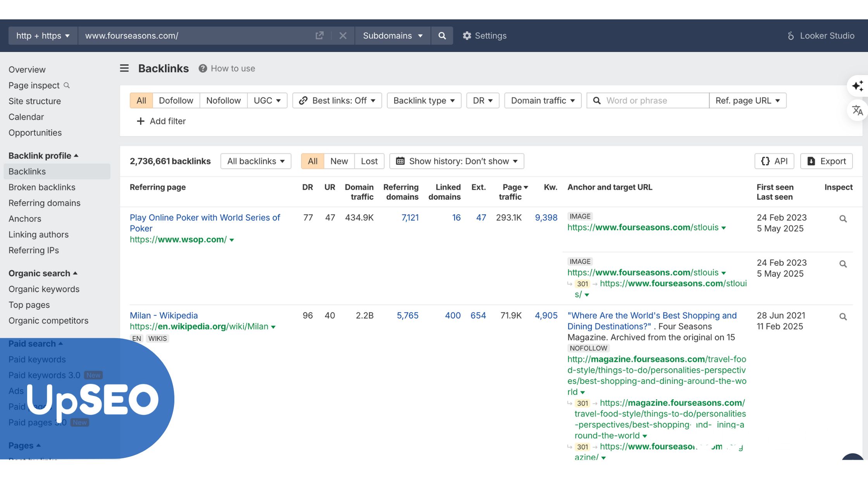The height and width of the screenshot is (488, 868).
Task: Click the translate language icon
Action: pyautogui.click(x=858, y=110)
